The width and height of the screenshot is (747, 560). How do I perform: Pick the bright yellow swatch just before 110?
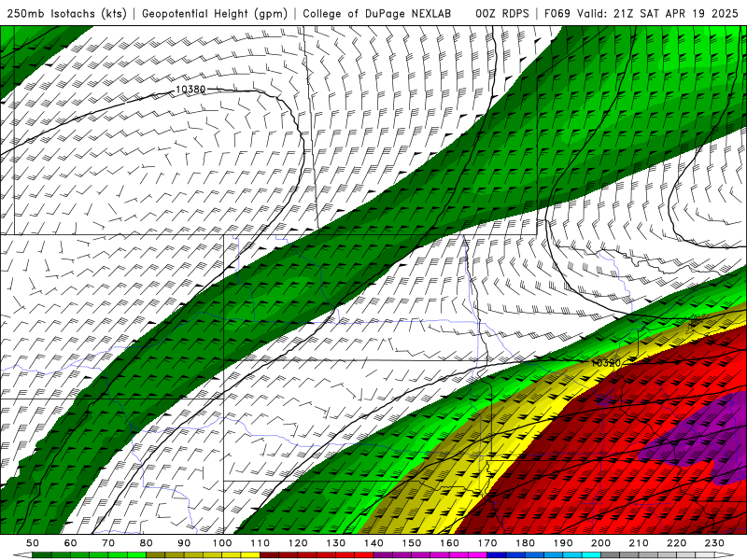250,555
